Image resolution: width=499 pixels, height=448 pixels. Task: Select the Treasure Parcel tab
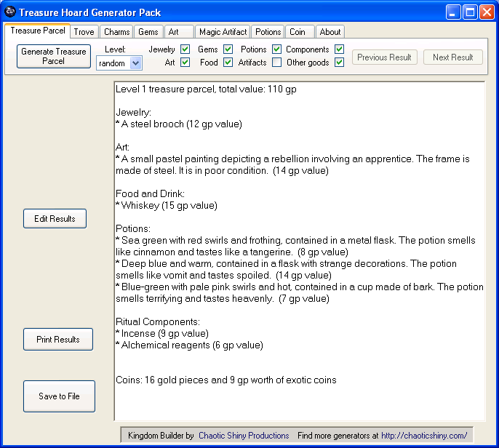point(38,31)
